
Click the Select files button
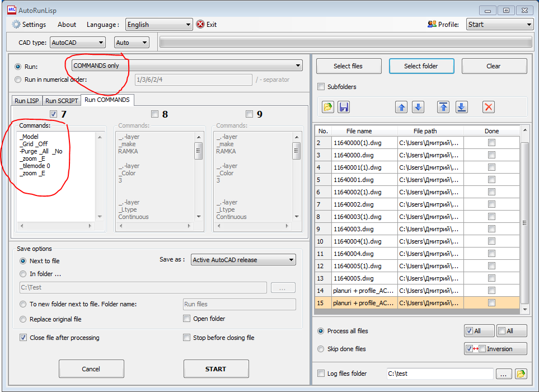(348, 66)
